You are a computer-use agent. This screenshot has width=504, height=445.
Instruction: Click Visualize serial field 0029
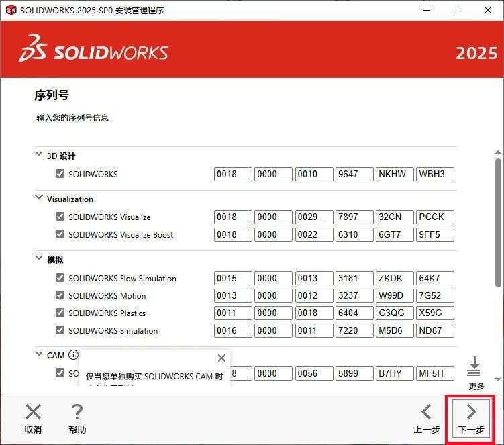click(x=314, y=217)
